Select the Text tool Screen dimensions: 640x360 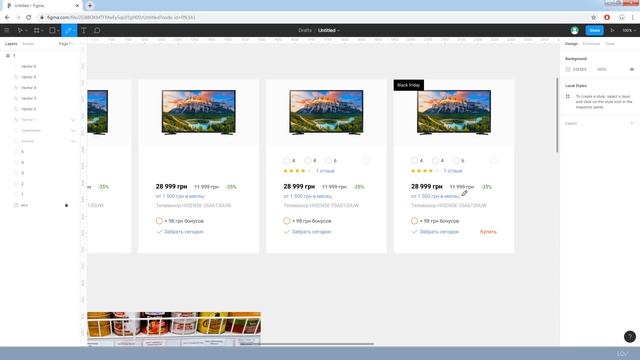point(84,30)
